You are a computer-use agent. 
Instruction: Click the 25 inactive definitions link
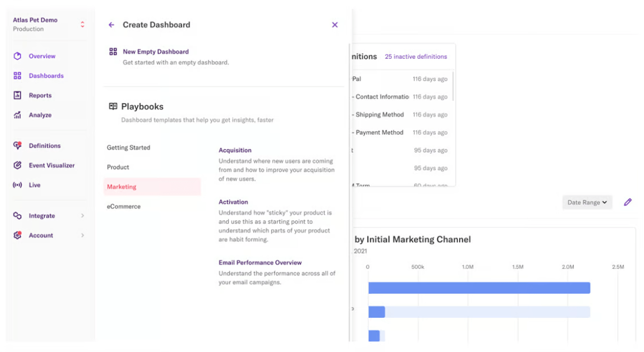point(415,57)
